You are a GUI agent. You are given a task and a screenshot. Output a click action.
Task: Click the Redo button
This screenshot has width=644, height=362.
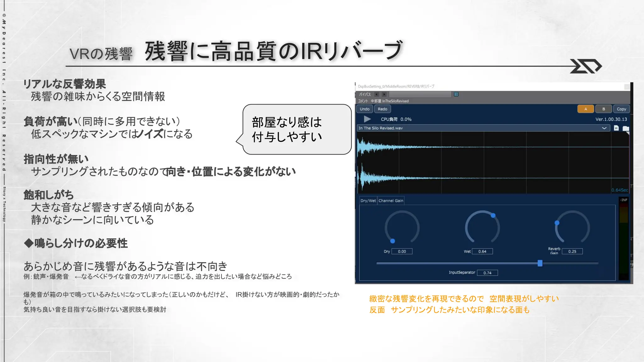pyautogui.click(x=382, y=109)
